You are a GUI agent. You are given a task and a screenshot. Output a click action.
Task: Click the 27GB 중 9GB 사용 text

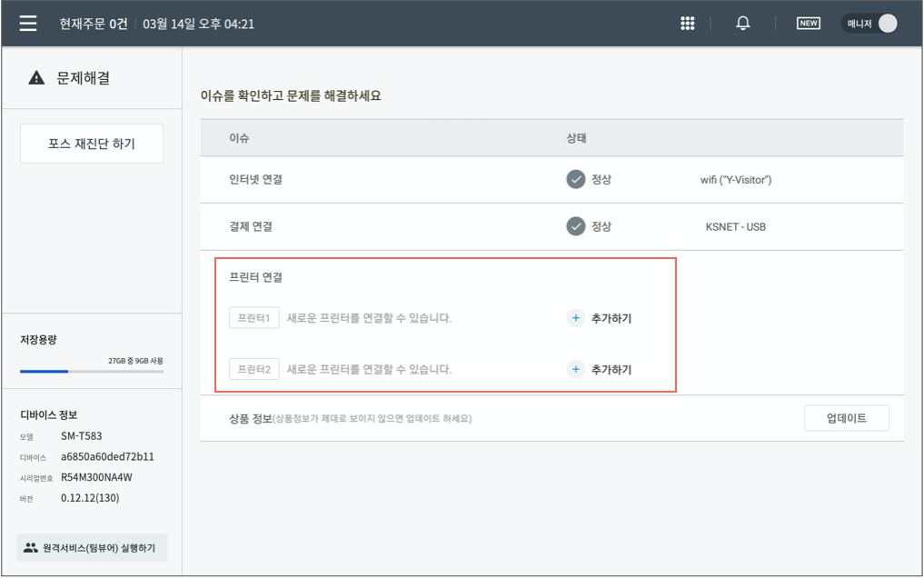[135, 361]
